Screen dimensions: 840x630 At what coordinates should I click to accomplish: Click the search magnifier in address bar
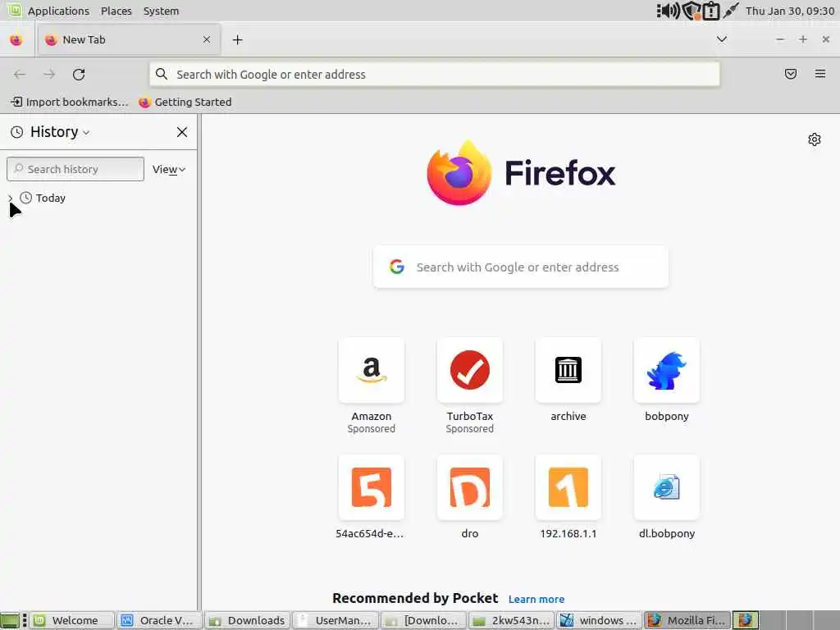tap(162, 74)
